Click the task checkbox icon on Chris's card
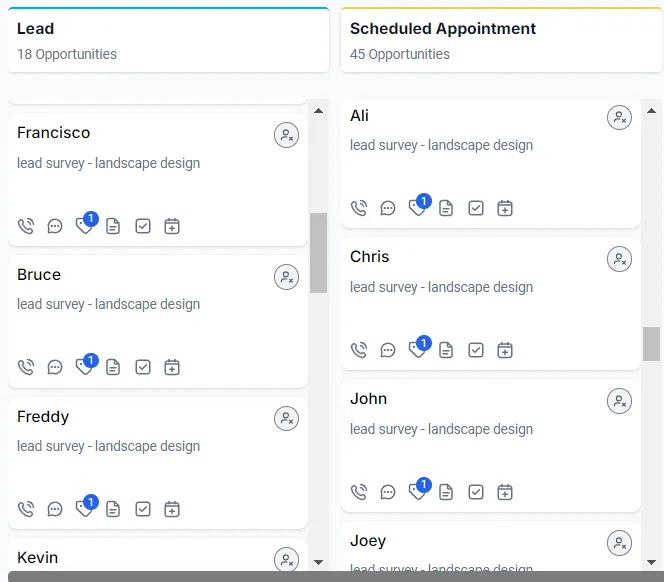The height and width of the screenshot is (582, 664). [476, 350]
